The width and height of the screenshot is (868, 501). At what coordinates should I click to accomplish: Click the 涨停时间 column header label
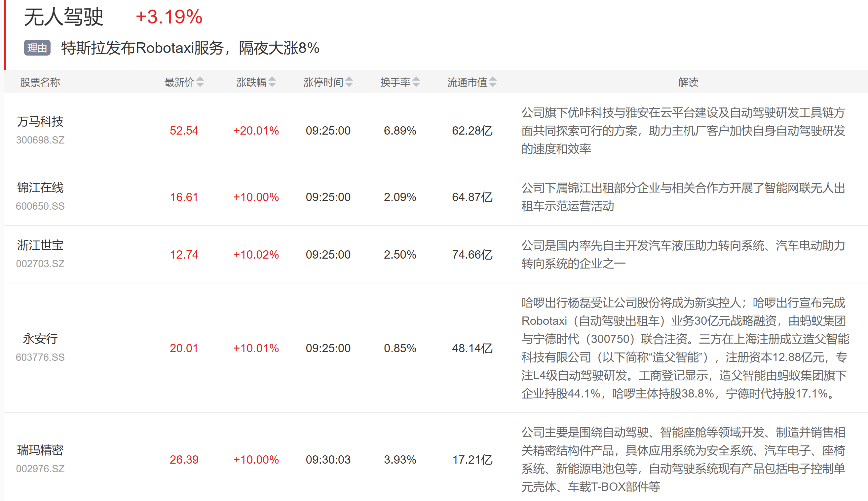tap(323, 82)
